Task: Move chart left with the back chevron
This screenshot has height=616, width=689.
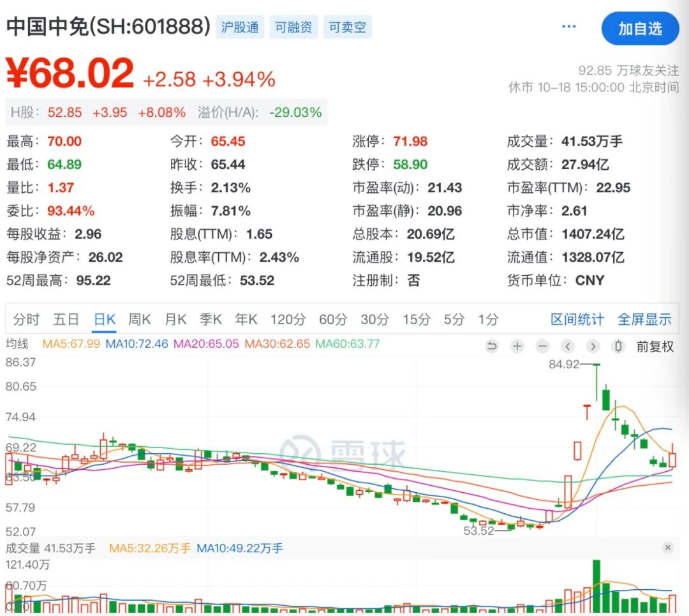Action: click(x=568, y=347)
